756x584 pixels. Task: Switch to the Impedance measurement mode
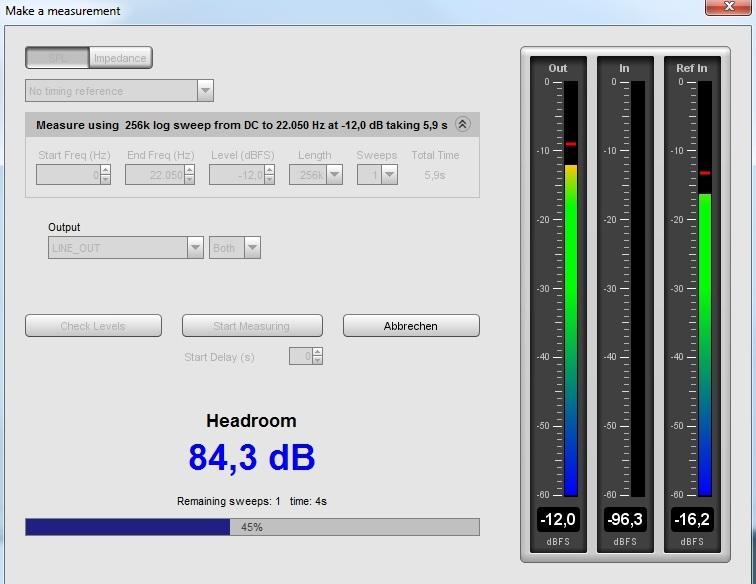[x=121, y=58]
